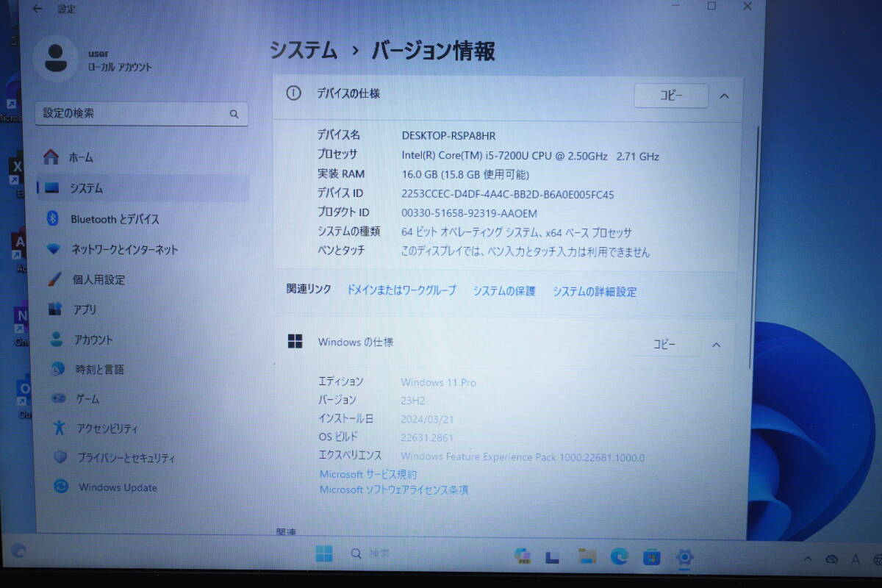
Task: Maximize the Settings window
Action: click(x=711, y=6)
